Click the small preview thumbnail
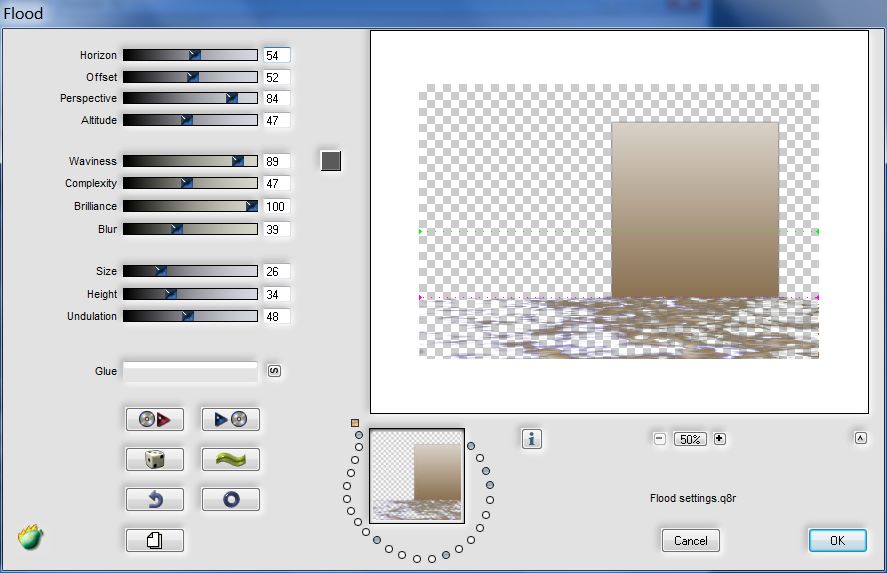 [417, 476]
